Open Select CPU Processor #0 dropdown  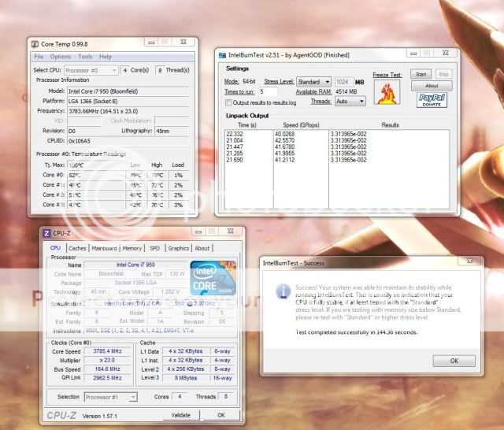[x=91, y=70]
